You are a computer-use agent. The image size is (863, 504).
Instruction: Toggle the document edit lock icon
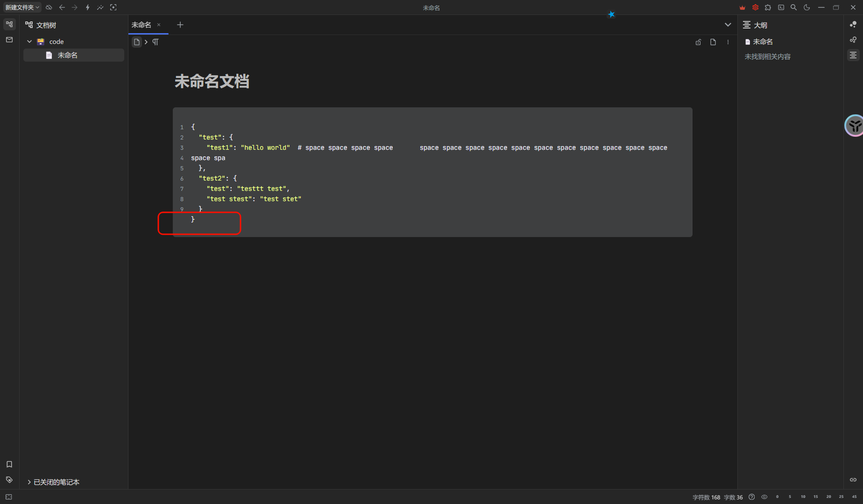pyautogui.click(x=698, y=42)
